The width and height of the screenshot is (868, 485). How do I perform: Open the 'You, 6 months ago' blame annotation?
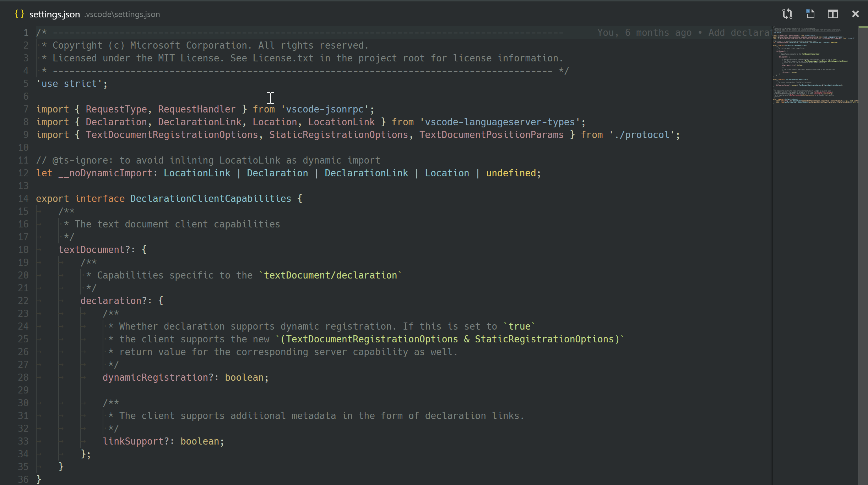[x=645, y=32]
